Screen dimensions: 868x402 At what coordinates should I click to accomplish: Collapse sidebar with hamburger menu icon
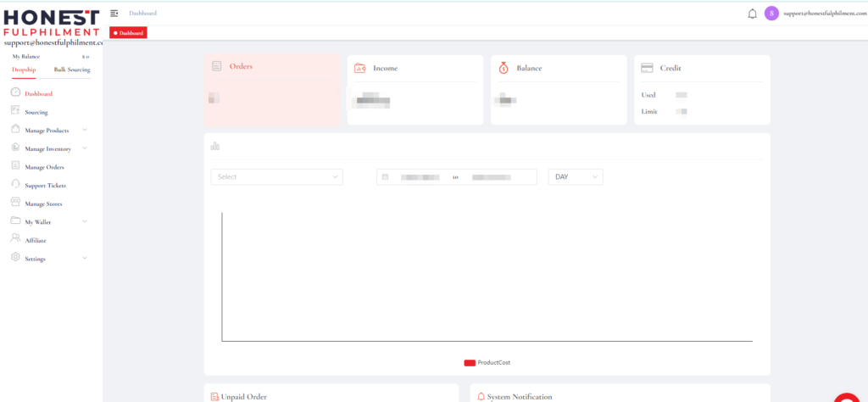(114, 14)
